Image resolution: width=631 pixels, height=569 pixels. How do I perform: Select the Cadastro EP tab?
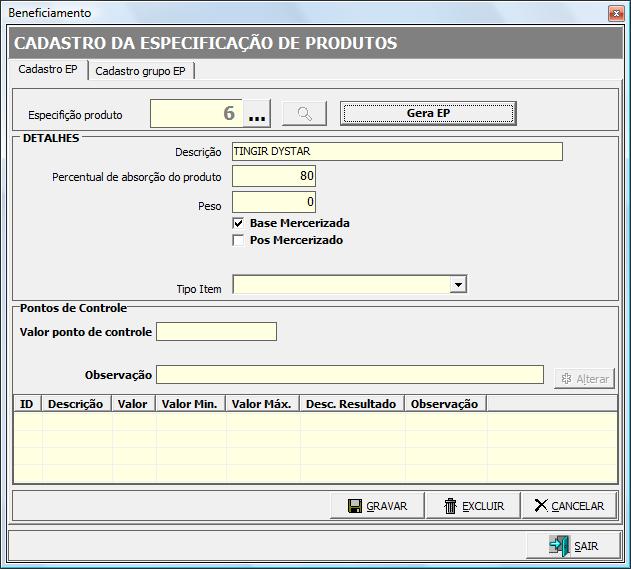[x=47, y=70]
